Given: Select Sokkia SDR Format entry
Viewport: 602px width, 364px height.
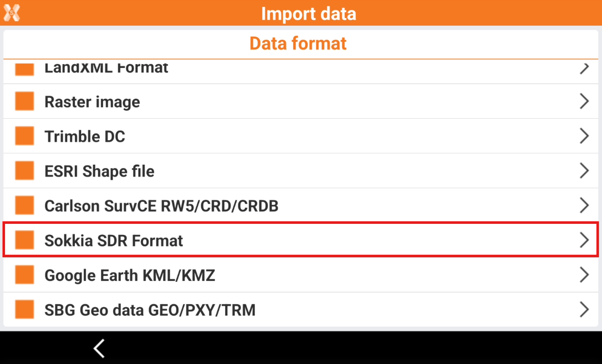Looking at the screenshot, I should [114, 241].
